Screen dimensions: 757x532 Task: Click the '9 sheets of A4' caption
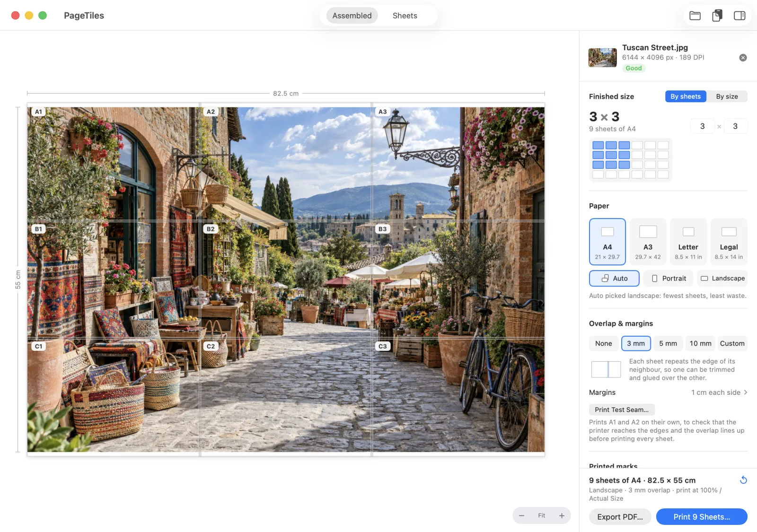[612, 129]
